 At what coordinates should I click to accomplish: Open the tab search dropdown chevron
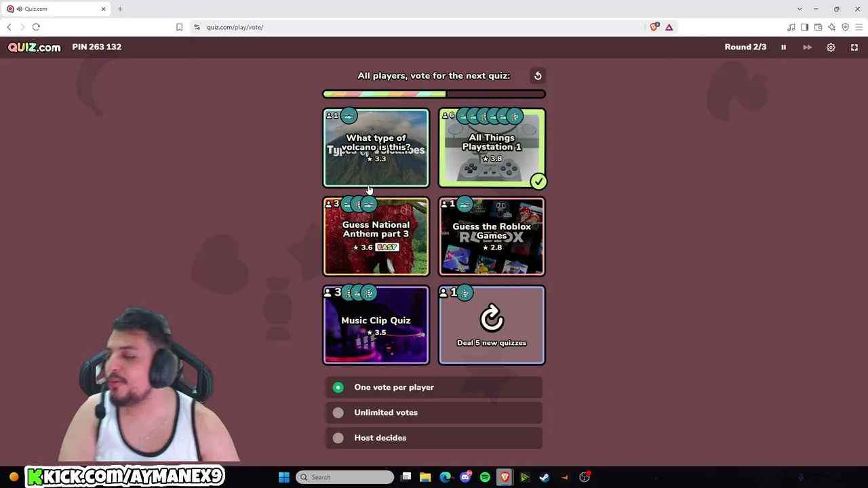point(800,9)
